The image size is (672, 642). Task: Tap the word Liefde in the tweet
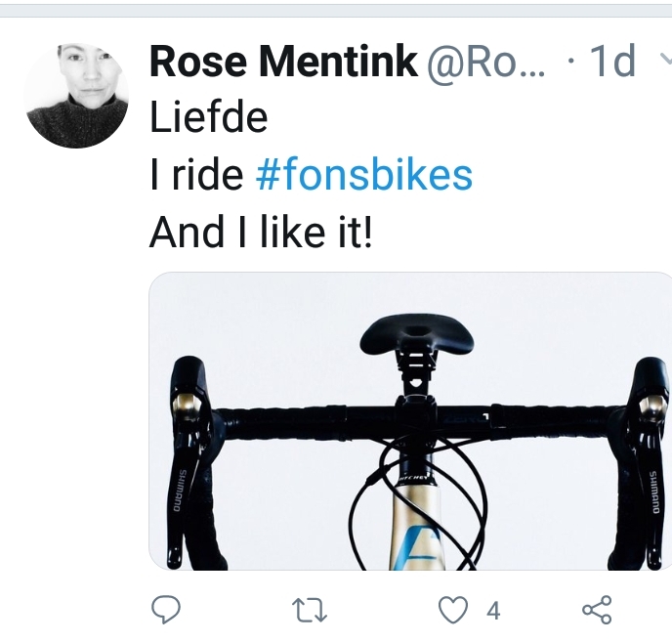(209, 118)
